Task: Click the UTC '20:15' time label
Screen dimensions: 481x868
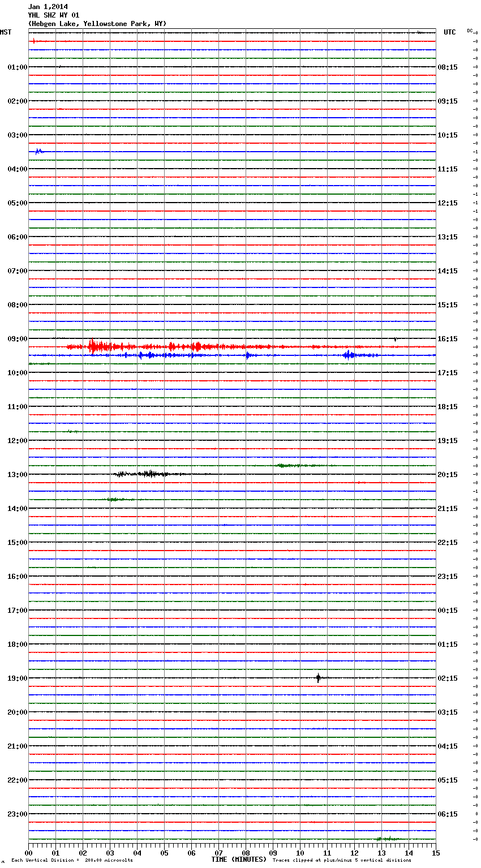Action: coord(448,475)
